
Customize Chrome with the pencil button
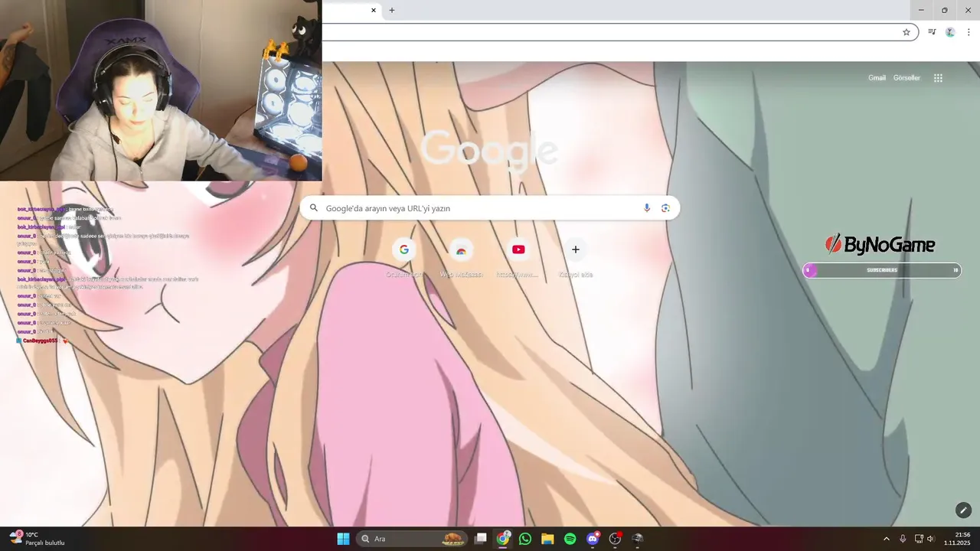[x=963, y=510]
